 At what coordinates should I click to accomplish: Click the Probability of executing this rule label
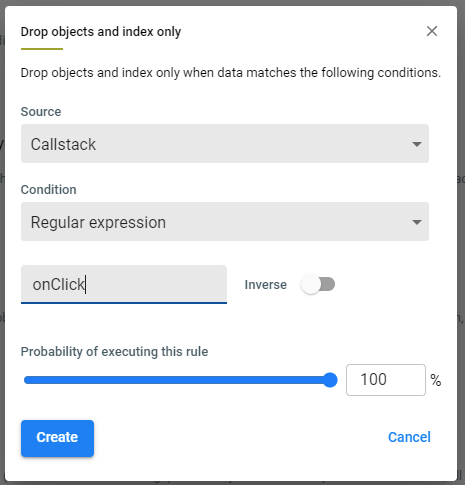(114, 352)
